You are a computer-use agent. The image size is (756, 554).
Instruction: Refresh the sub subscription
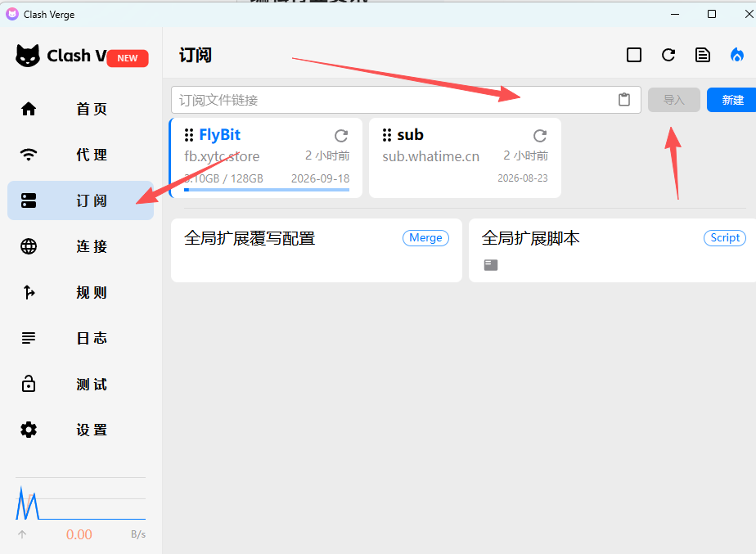click(x=540, y=136)
